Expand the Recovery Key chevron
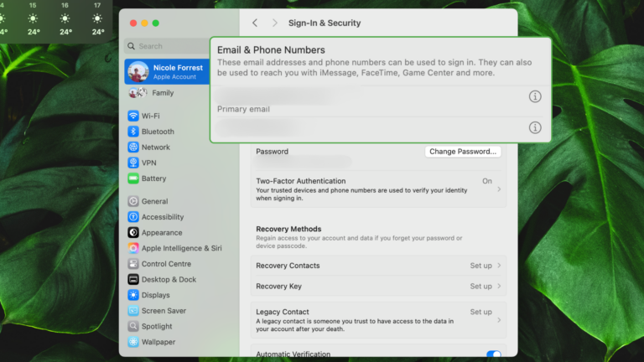This screenshot has width=644, height=362. [x=499, y=286]
